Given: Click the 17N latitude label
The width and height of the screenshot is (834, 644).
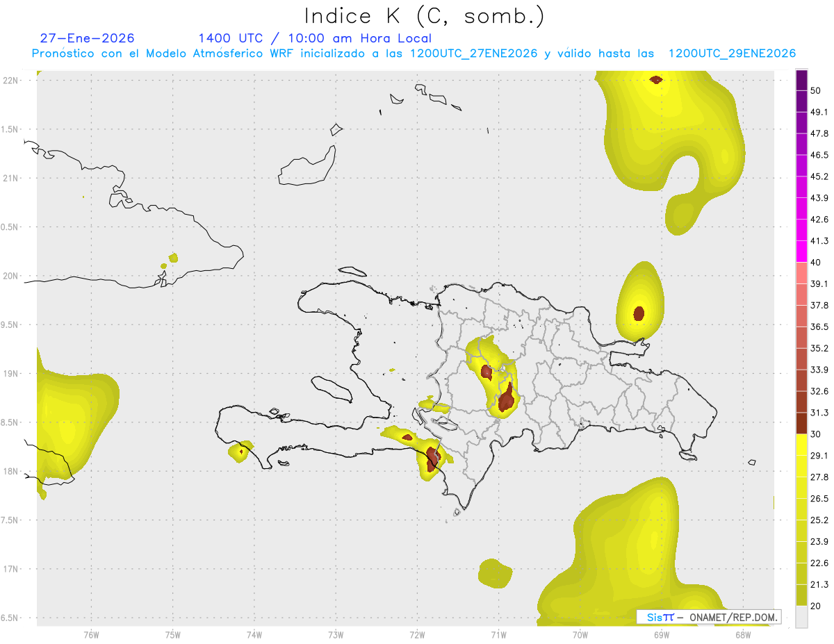Looking at the screenshot, I should pyautogui.click(x=10, y=569).
